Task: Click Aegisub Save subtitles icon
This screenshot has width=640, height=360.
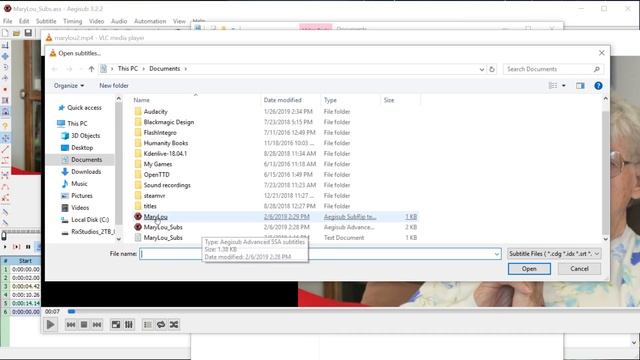Action: pyautogui.click(x=28, y=33)
